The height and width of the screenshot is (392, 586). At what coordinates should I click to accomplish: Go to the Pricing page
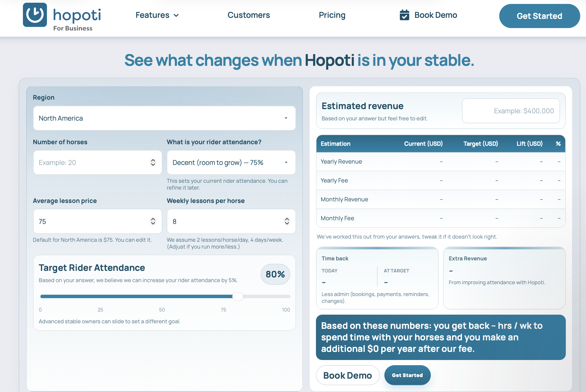coord(332,15)
